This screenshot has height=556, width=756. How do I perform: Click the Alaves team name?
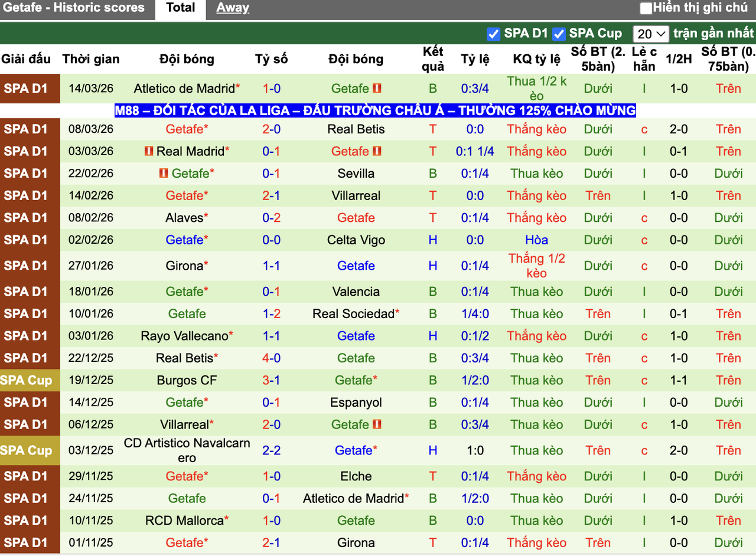point(184,218)
